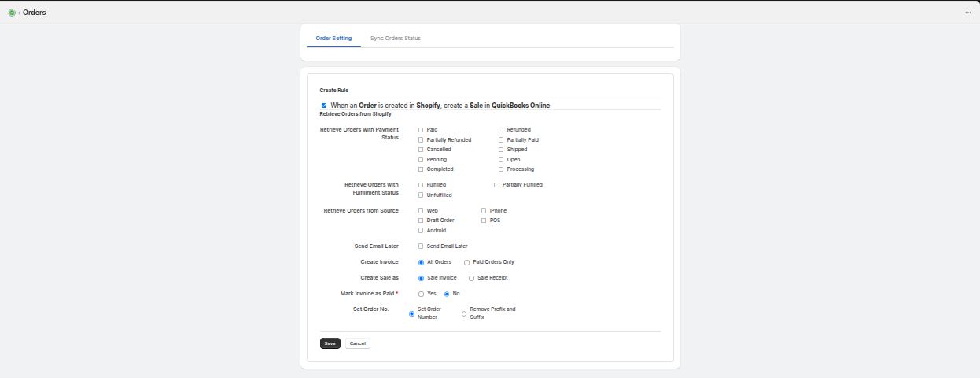Select the Open status checkbox

click(x=501, y=159)
